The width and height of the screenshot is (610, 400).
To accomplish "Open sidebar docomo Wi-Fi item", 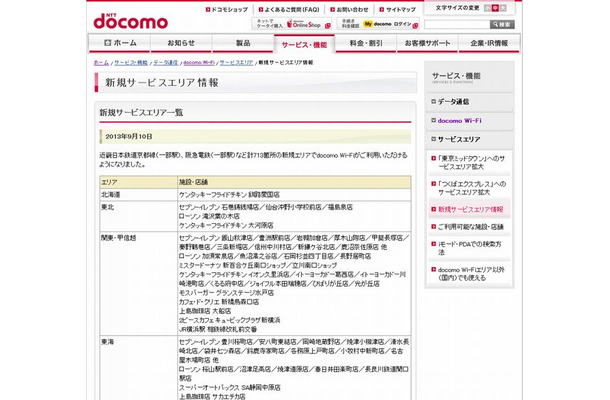I will (x=470, y=121).
